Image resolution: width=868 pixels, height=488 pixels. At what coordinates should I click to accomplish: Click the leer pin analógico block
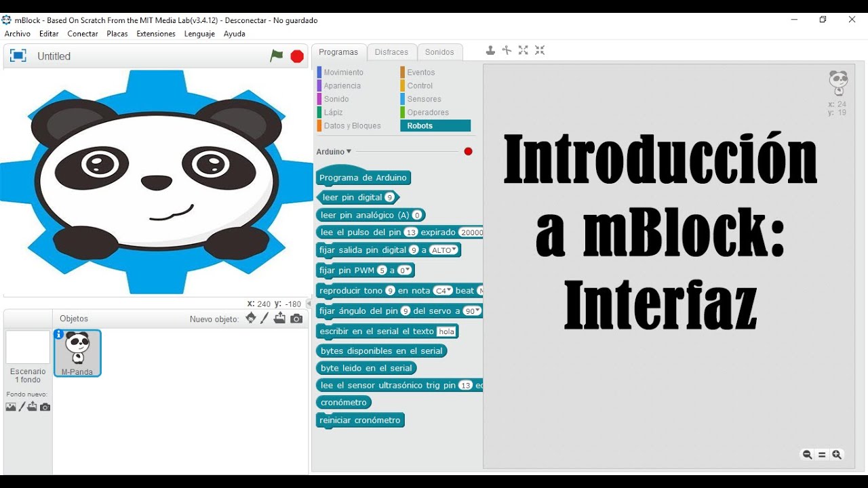point(371,215)
